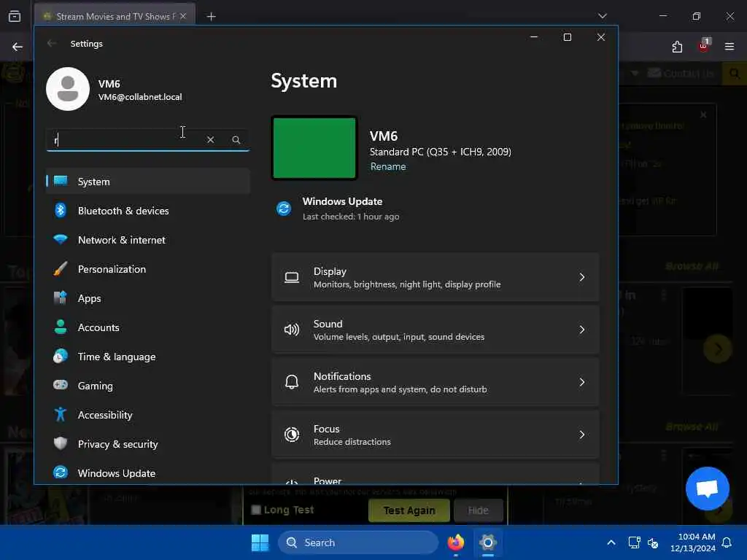Click the Personalization paintbrush icon
747x560 pixels.
click(x=61, y=268)
